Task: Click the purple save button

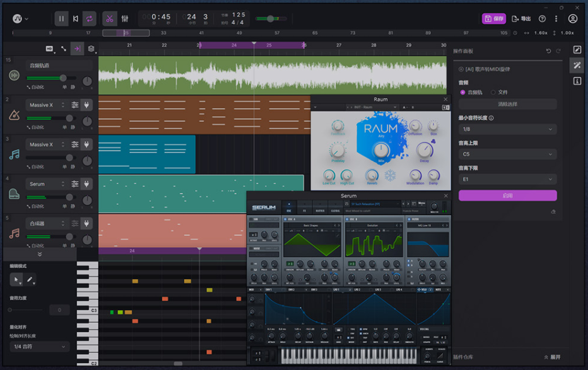Action: click(x=494, y=18)
